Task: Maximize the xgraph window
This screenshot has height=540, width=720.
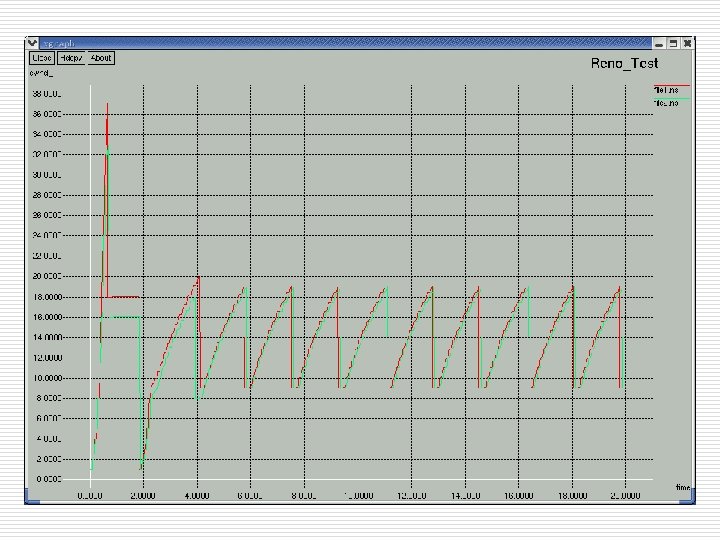Action: pyautogui.click(x=673, y=44)
